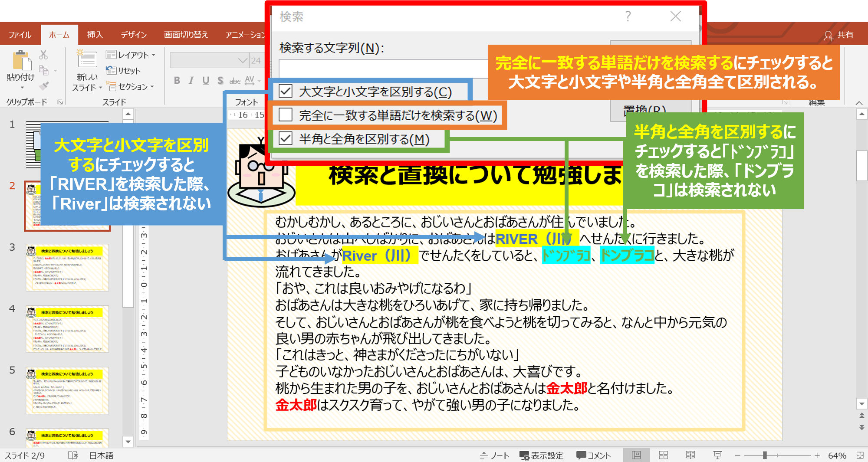This screenshot has width=868, height=462.
Task: Toggle Bold text formatting
Action: pos(177,81)
